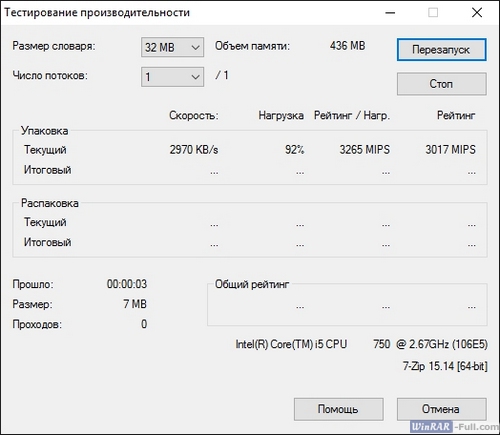The width and height of the screenshot is (500, 435).
Task: Click the Число потоков label
Action: click(x=50, y=76)
